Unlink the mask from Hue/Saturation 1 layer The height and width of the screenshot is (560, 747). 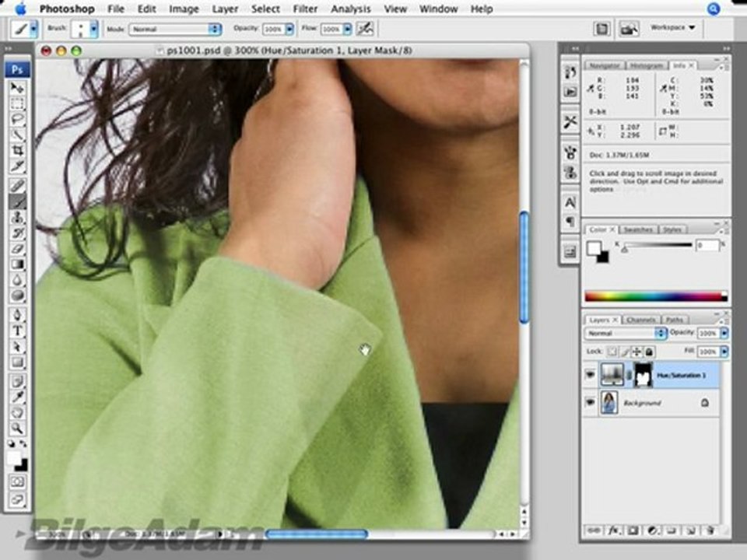[629, 375]
